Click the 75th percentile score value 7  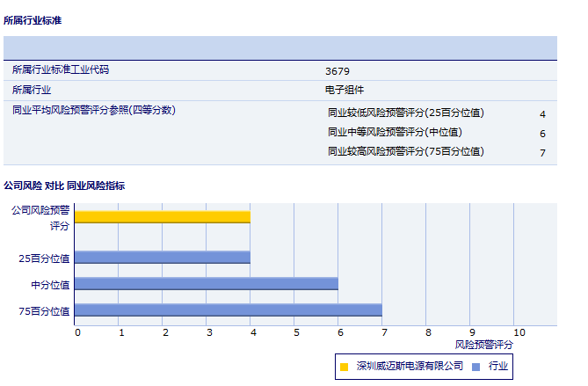542,153
